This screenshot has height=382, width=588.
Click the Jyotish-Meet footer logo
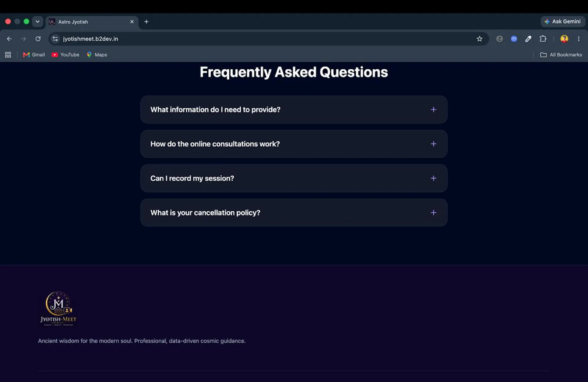(x=58, y=309)
